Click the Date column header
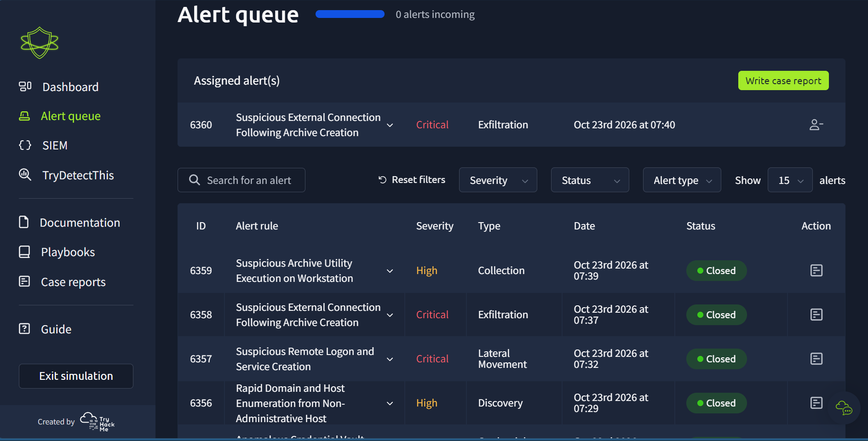This screenshot has width=868, height=441. (584, 226)
